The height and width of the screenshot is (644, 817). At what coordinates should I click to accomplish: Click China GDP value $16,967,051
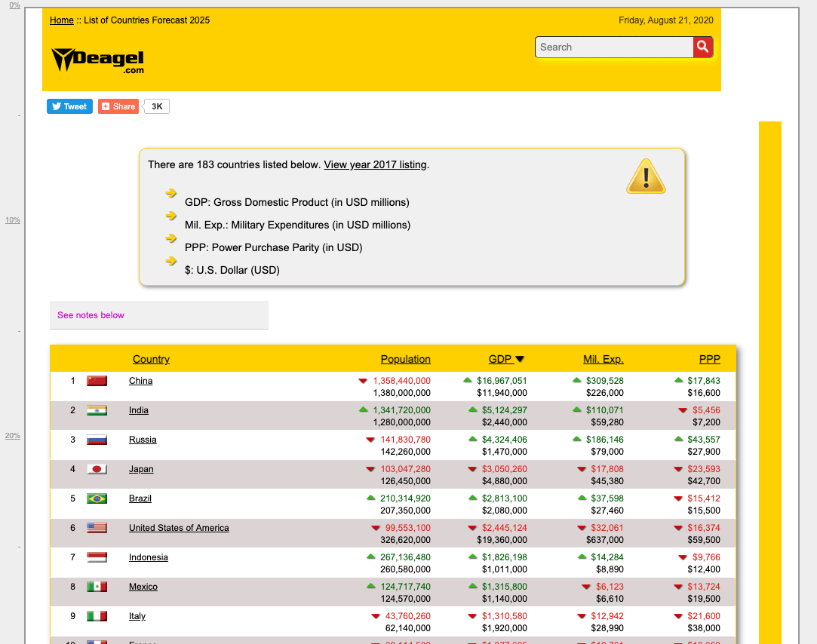(x=502, y=381)
